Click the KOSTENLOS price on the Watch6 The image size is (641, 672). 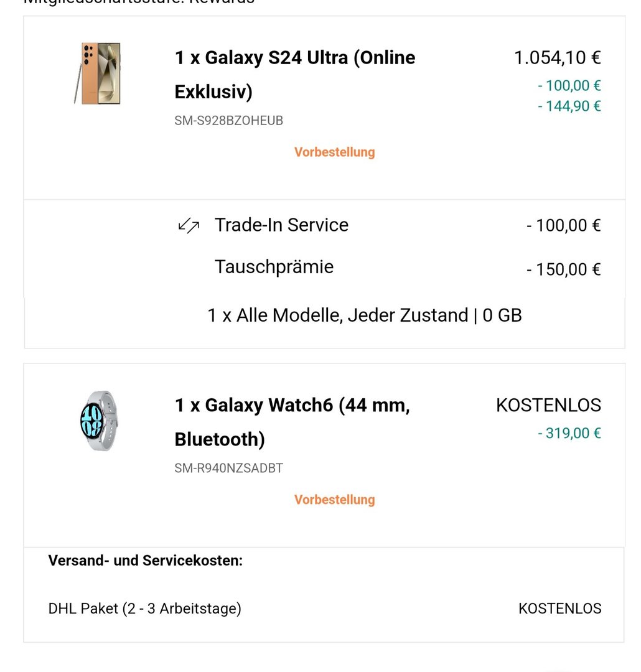548,405
